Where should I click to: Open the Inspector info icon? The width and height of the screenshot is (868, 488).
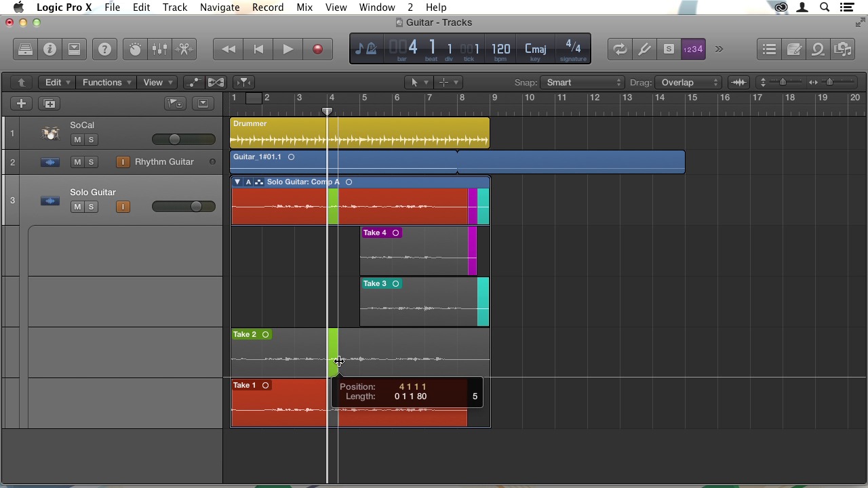[x=50, y=49]
